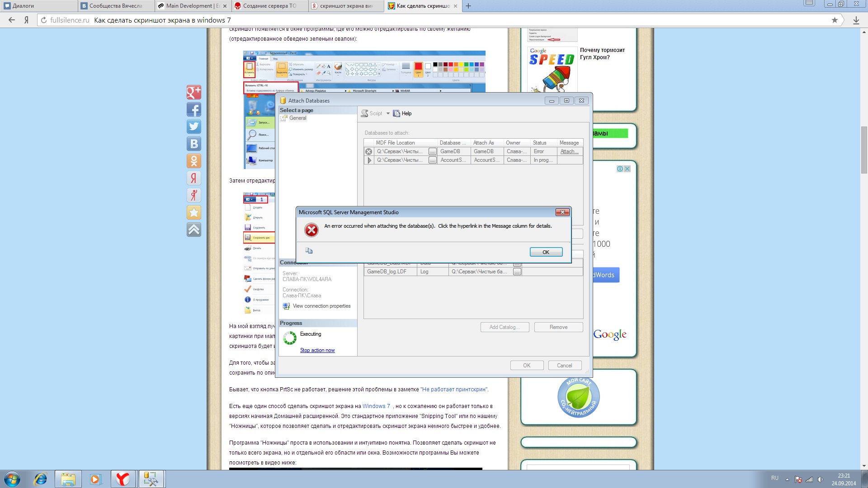This screenshot has width=868, height=488.
Task: Select the General page
Action: pos(297,118)
